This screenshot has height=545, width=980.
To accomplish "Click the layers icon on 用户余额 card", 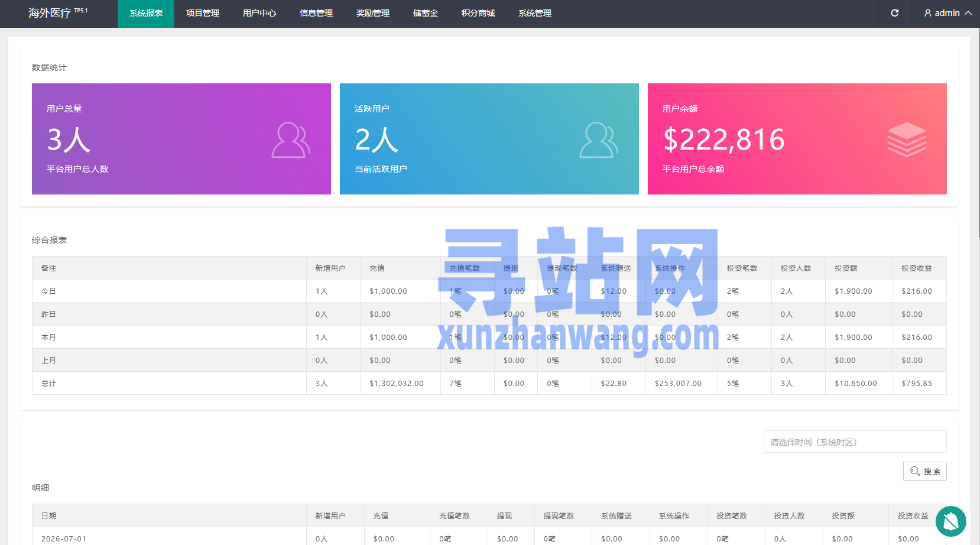I will pyautogui.click(x=907, y=140).
